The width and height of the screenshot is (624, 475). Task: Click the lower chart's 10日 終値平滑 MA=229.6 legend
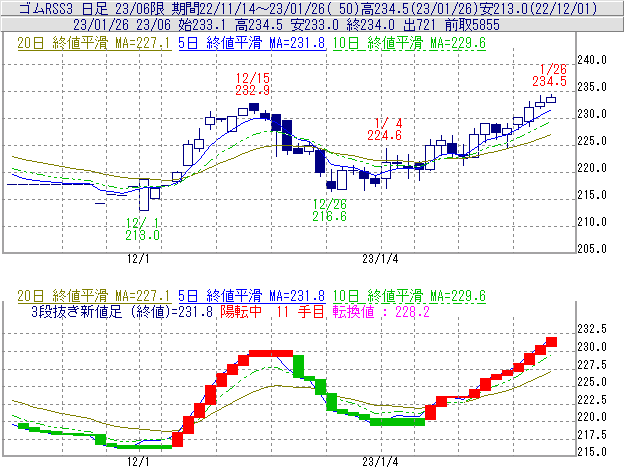coord(409,296)
